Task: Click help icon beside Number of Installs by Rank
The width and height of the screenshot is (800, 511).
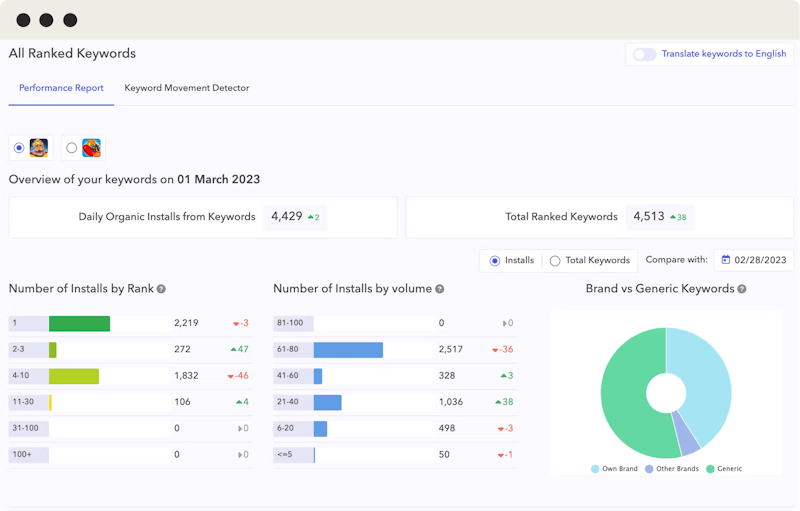Action: point(161,289)
